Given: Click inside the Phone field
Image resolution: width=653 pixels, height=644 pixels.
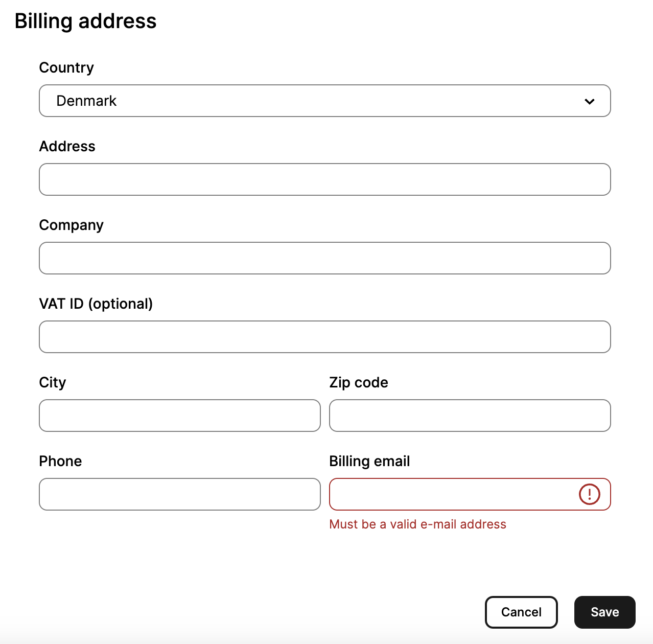Looking at the screenshot, I should 180,494.
